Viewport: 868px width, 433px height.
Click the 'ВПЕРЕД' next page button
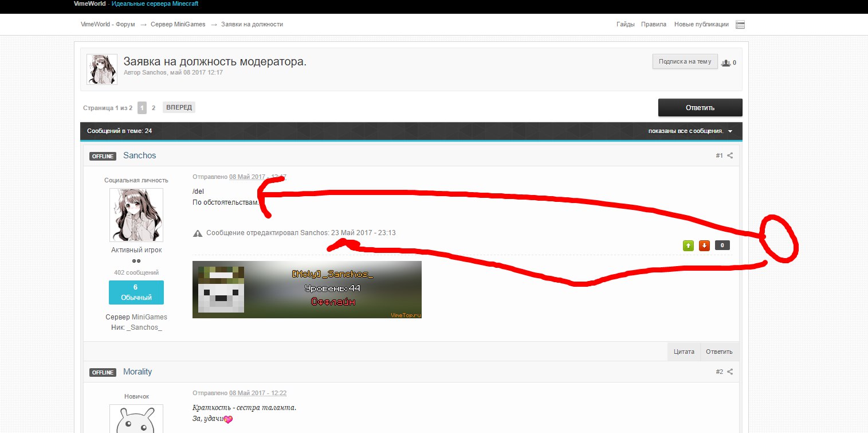179,107
